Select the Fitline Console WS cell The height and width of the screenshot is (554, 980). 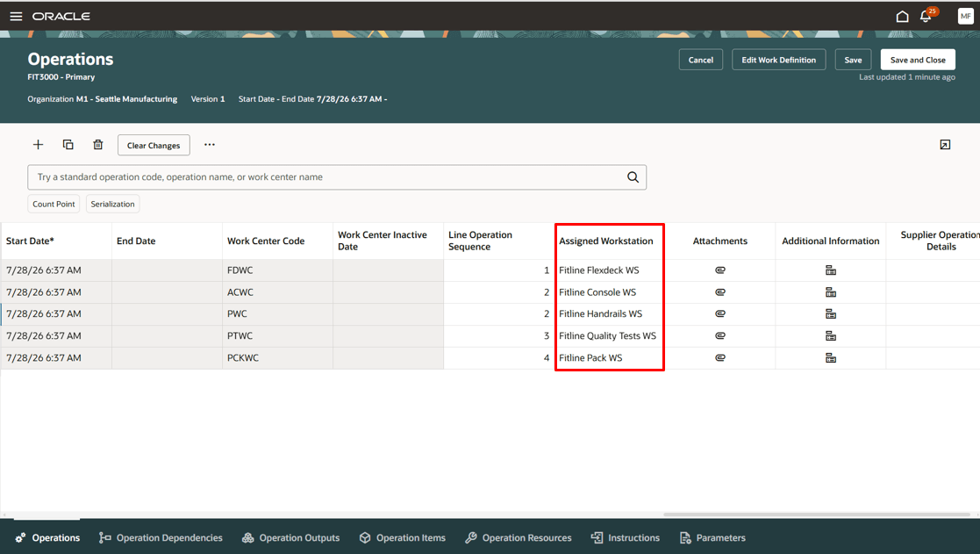tap(610, 292)
